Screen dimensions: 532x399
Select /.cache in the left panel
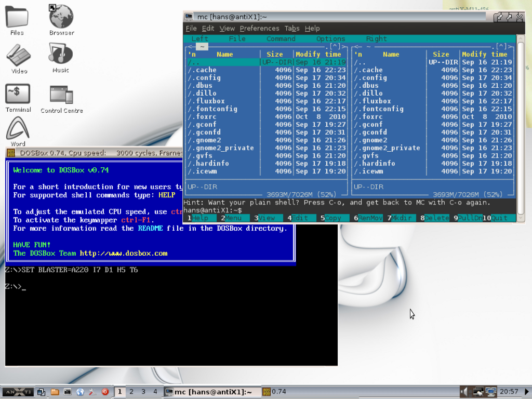click(267, 70)
